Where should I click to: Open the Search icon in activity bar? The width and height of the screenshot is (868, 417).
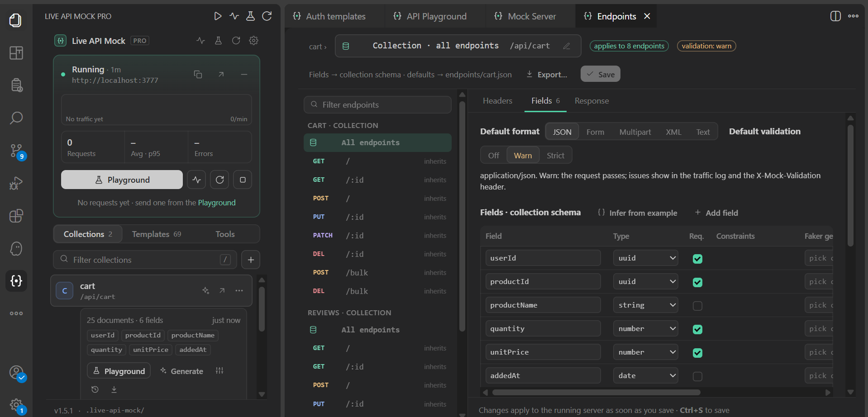tap(16, 118)
